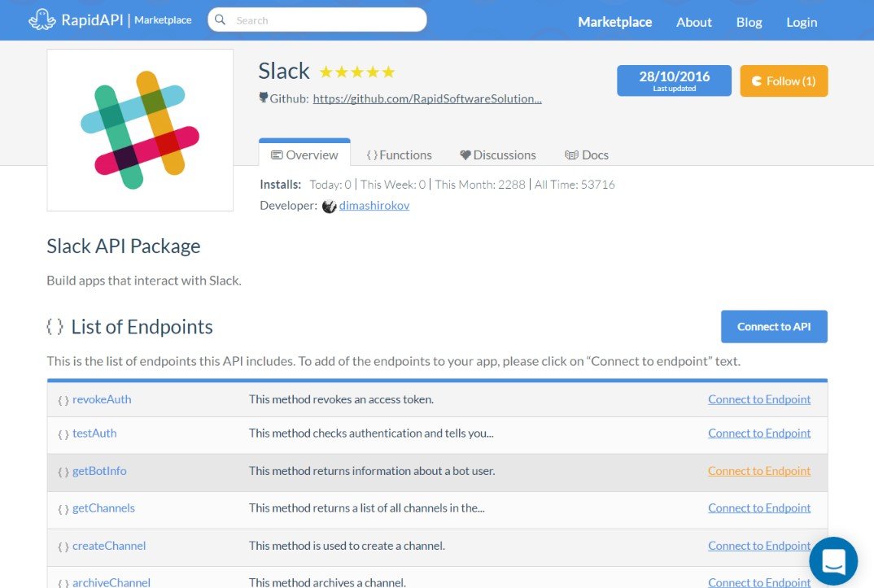
Task: Click 'This method is used to create a channel.'
Action: [347, 546]
